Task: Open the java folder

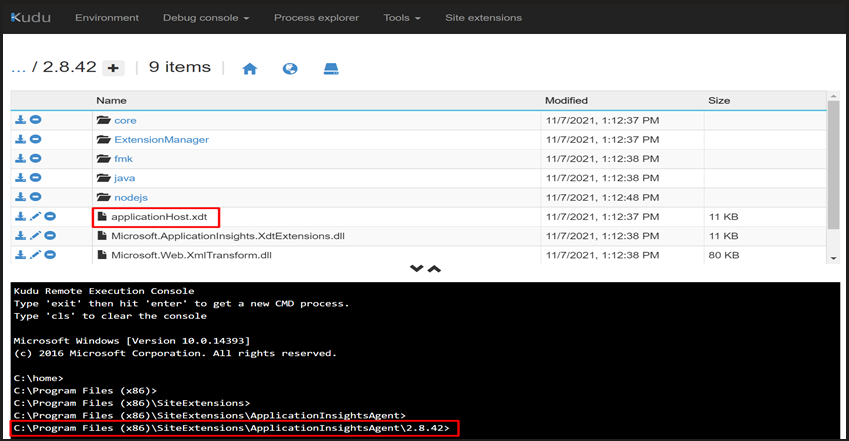Action: [125, 178]
